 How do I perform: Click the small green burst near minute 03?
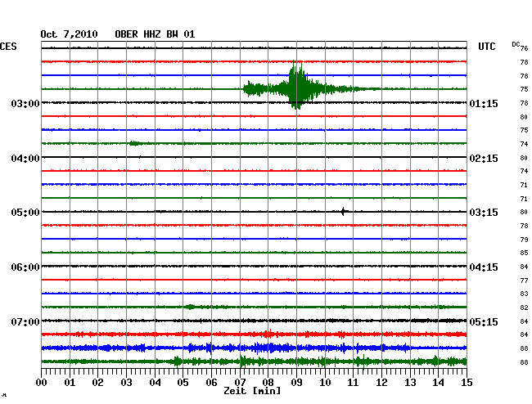tap(134, 143)
